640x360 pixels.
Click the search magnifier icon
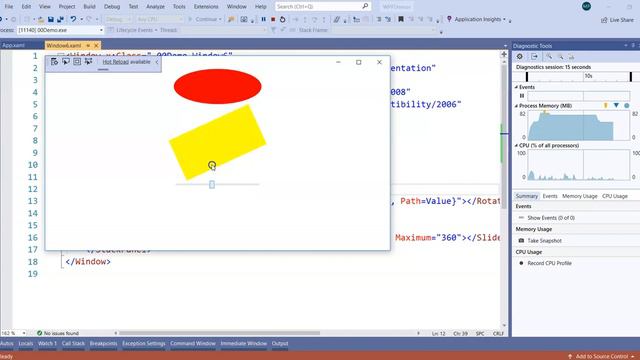pyautogui.click(x=365, y=6)
